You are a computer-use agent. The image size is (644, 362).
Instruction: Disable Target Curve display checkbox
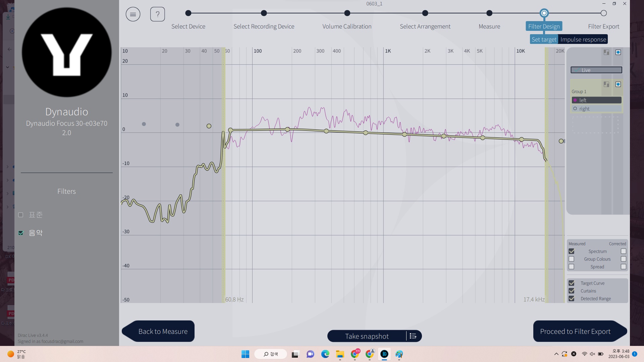[572, 283]
